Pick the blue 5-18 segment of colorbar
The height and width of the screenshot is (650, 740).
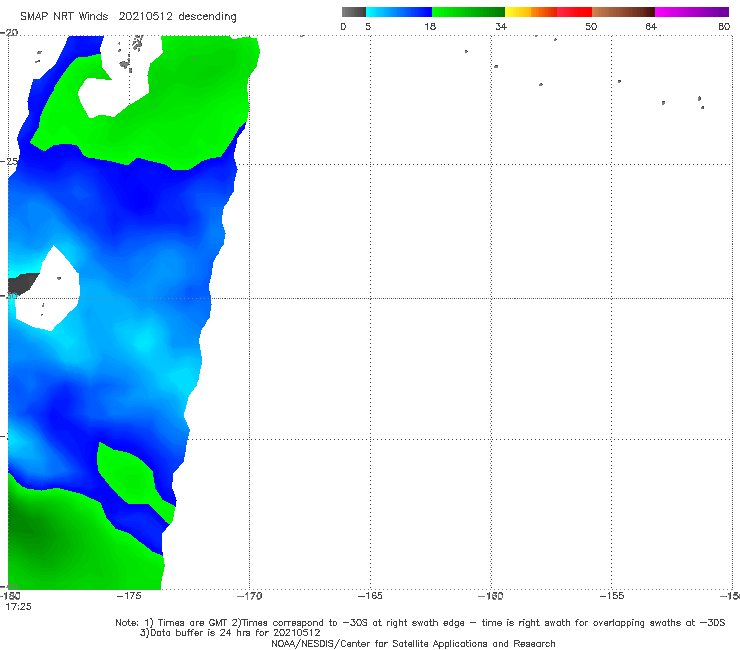399,12
